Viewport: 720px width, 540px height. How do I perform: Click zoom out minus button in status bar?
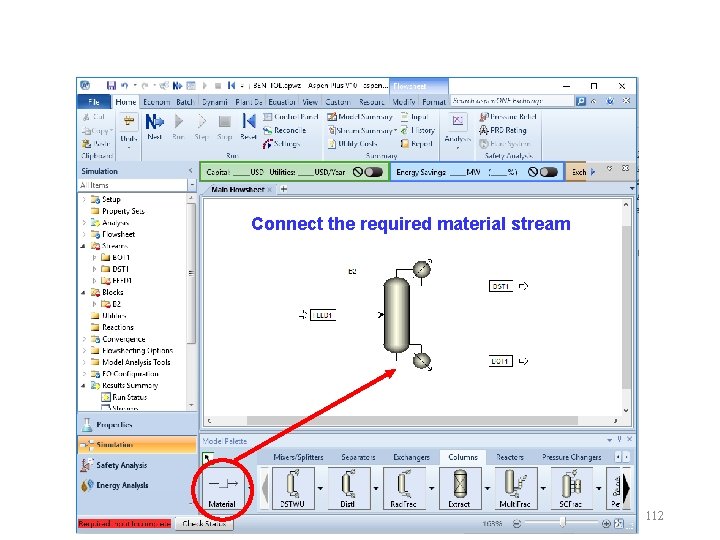(517, 523)
